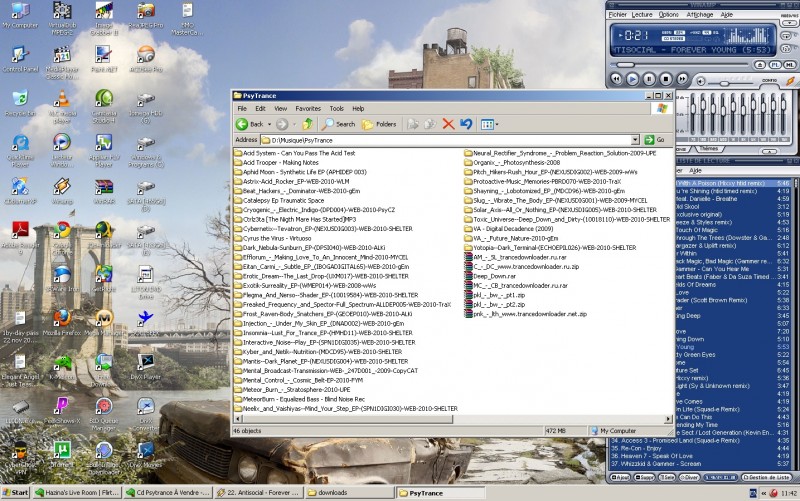Select folder VA - Digital Decadence (2009)
The height and width of the screenshot is (501, 800).
pyautogui.click(x=509, y=229)
